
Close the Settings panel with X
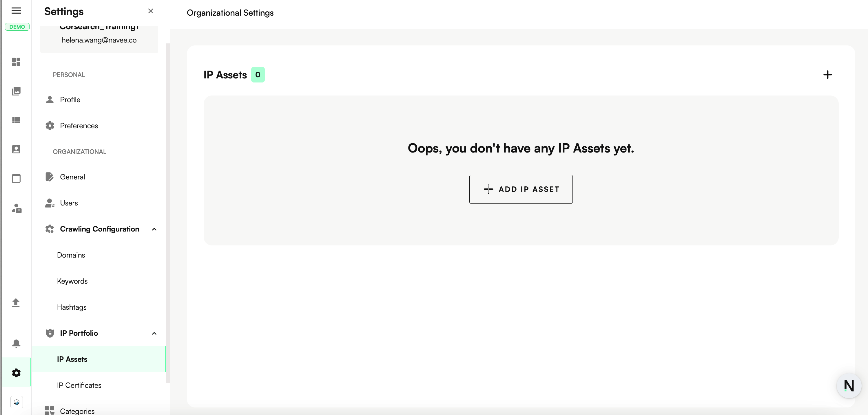151,11
